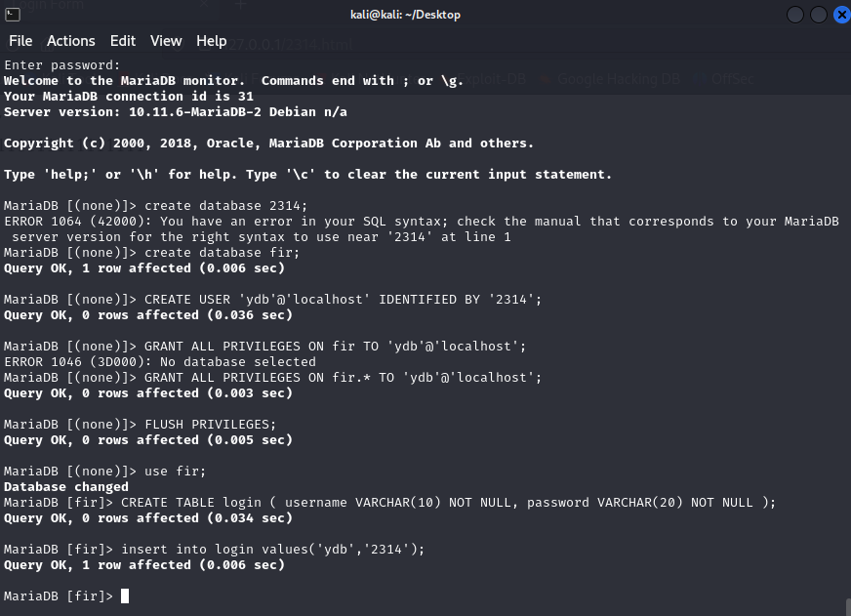Viewport: 851px width, 616px height.
Task: Click the FLUSH PRIVILEGES; command text
Action: pos(211,424)
